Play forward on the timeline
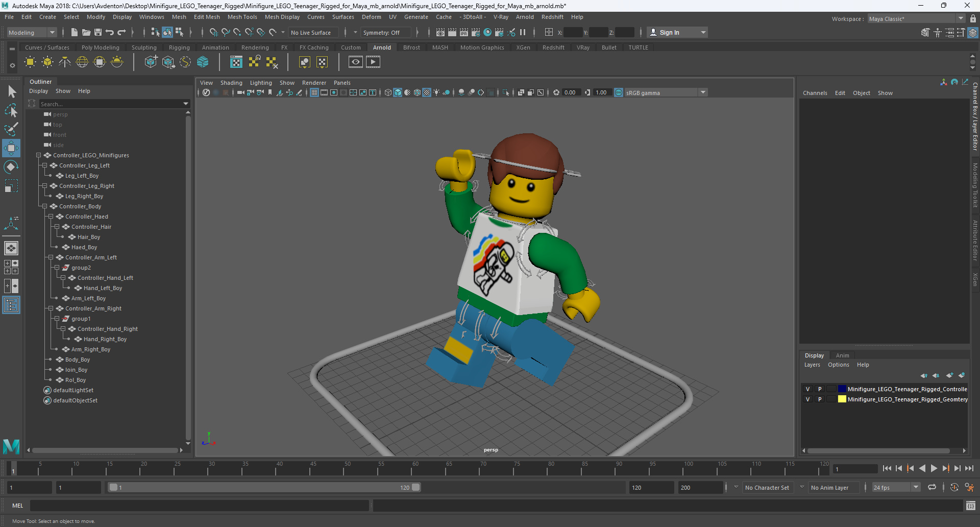The image size is (980, 527). pos(934,468)
